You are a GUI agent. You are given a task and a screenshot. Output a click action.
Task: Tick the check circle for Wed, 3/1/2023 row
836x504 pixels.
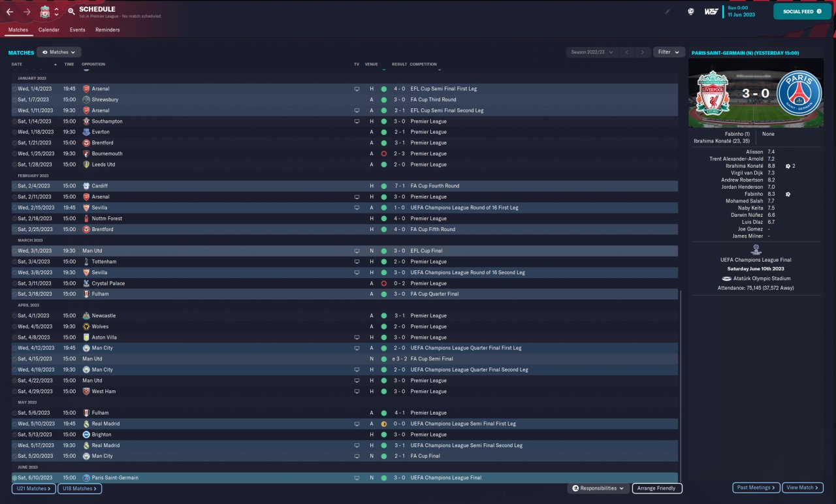pos(15,251)
